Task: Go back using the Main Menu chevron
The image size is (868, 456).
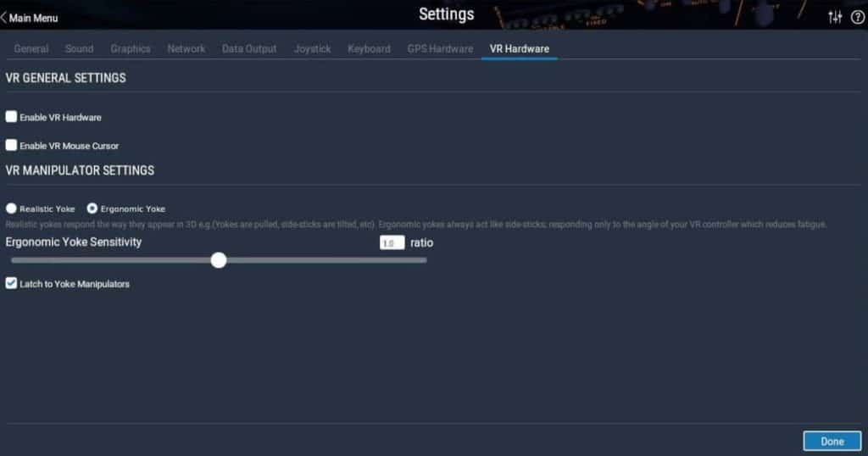Action: (4, 18)
